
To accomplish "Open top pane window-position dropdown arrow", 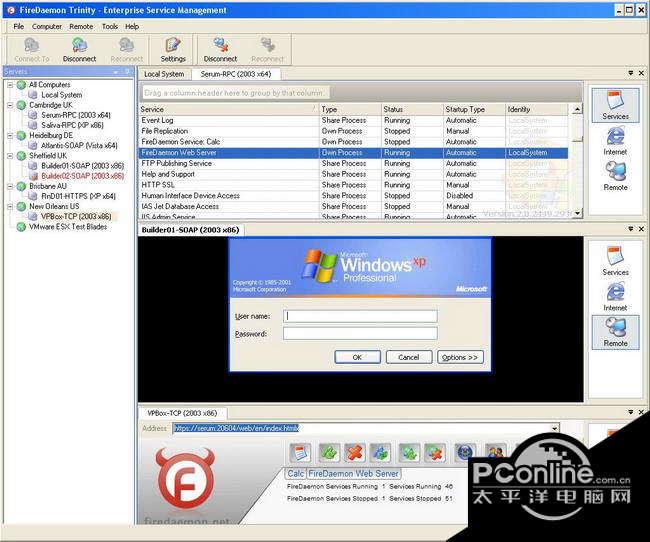I will pyautogui.click(x=631, y=73).
